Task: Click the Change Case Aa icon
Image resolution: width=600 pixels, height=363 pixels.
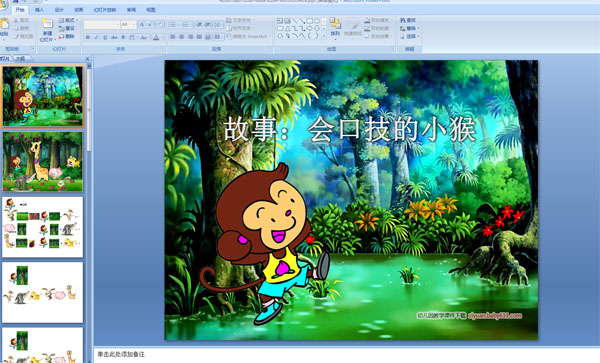Action: tap(144, 37)
